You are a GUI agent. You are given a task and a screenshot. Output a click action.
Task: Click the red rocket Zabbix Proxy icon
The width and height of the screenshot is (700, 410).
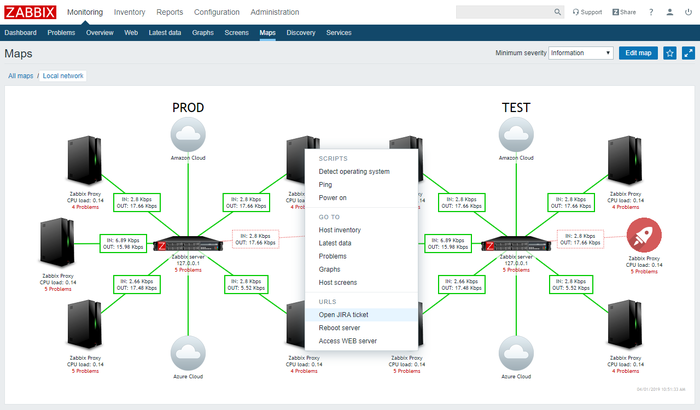point(644,235)
